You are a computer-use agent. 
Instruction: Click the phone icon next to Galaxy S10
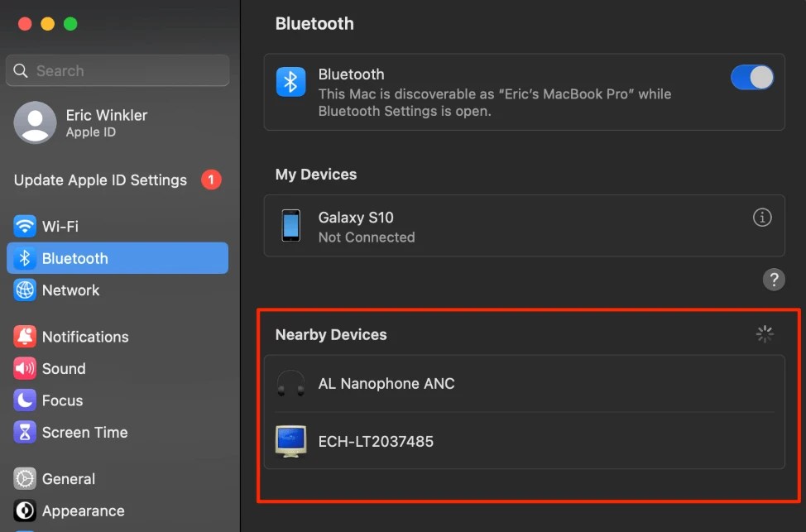(x=290, y=225)
